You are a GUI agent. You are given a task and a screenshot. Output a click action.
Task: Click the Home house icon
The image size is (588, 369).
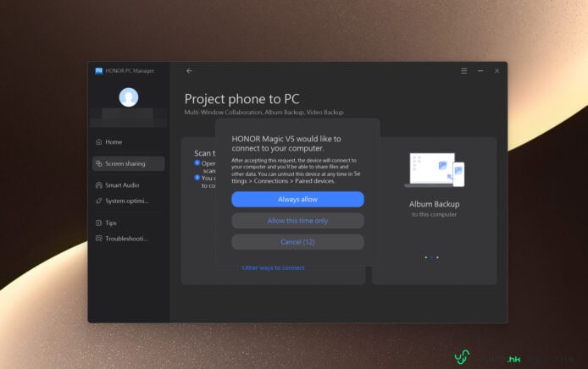pos(99,142)
